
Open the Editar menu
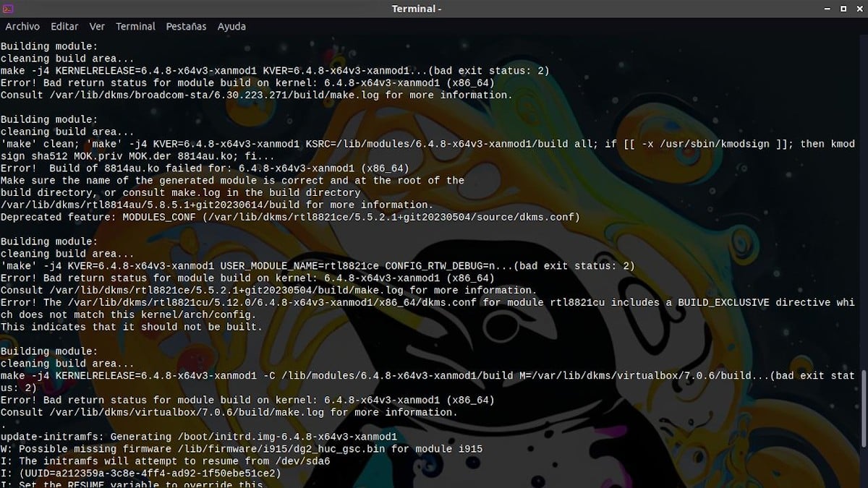pos(64,26)
